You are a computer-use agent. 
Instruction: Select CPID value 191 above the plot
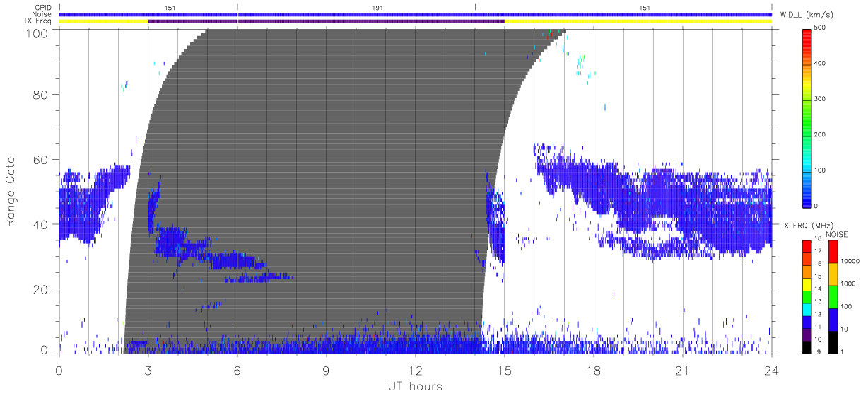coord(378,7)
